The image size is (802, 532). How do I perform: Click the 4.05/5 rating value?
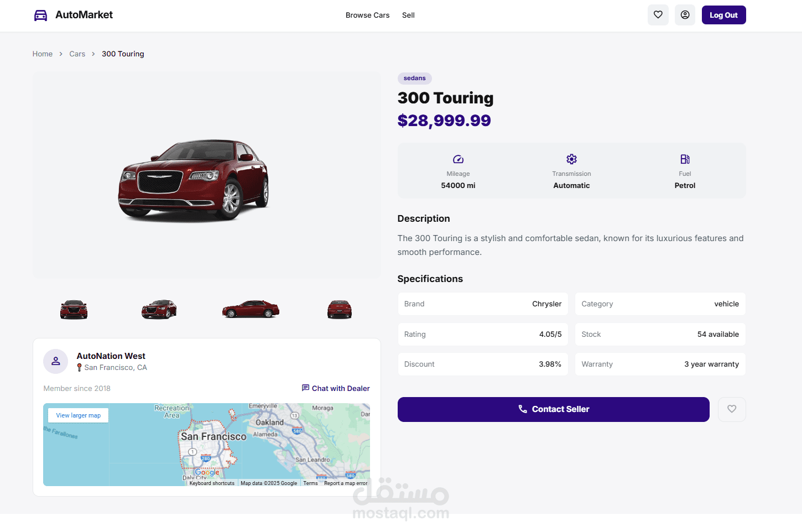click(x=550, y=334)
